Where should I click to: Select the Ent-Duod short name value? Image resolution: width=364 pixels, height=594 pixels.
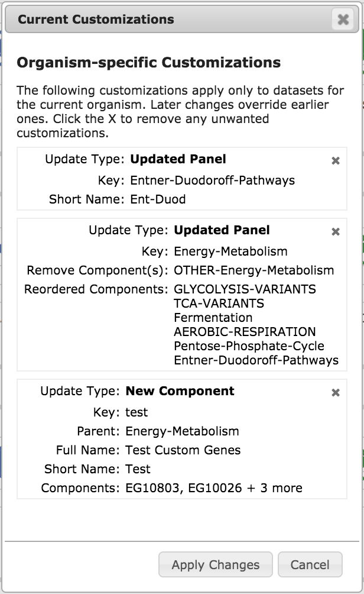click(x=158, y=199)
